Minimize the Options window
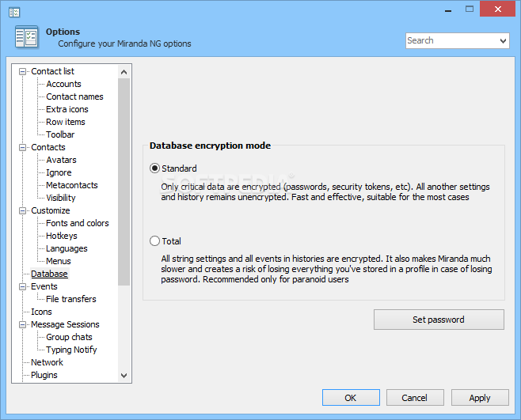521x420 pixels. pos(448,9)
